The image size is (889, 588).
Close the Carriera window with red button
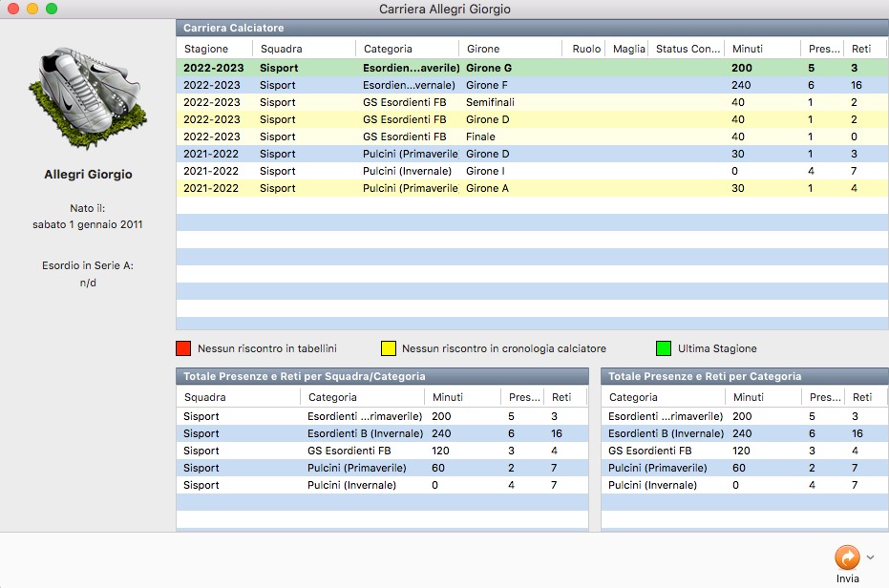tap(13, 9)
